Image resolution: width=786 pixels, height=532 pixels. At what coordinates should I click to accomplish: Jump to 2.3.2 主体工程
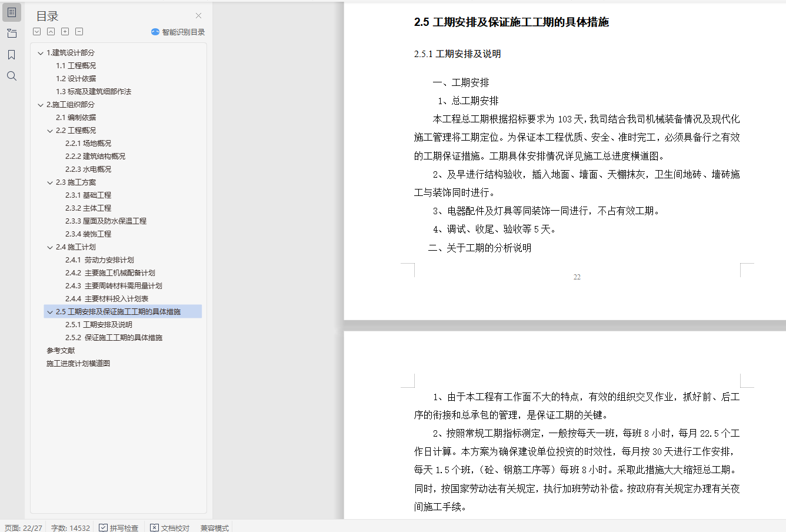click(x=88, y=208)
